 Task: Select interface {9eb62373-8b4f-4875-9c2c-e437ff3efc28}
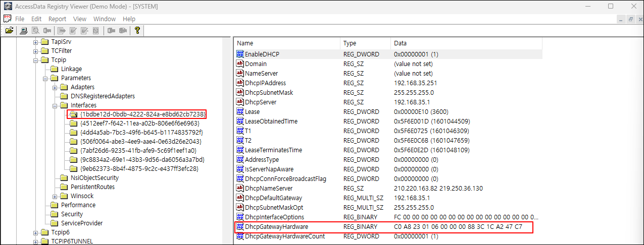point(139,169)
